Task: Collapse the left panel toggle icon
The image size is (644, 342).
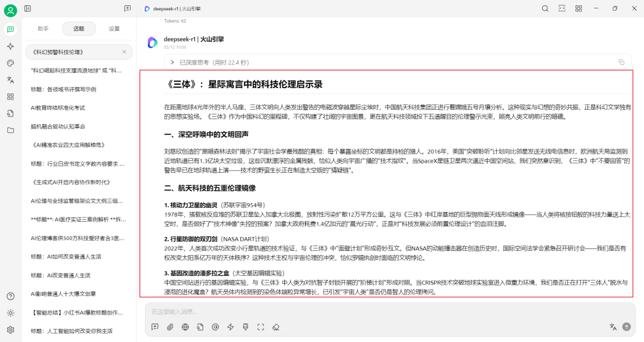Action: 27,8
